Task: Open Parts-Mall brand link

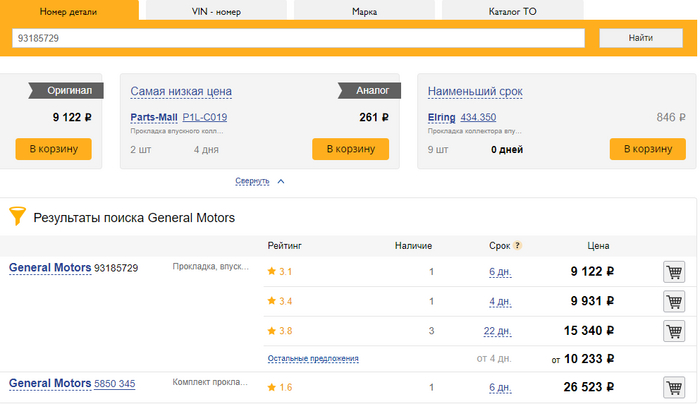Action: click(153, 117)
